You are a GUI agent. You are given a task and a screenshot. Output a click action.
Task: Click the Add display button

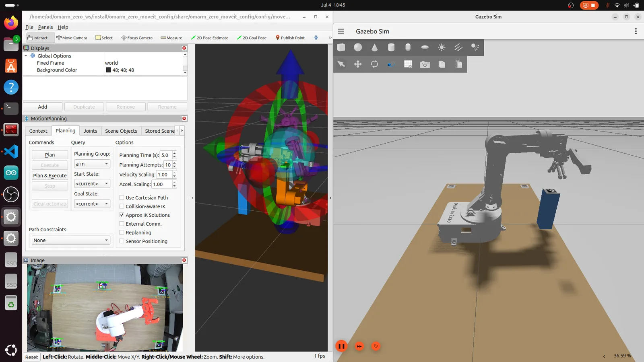point(43,107)
